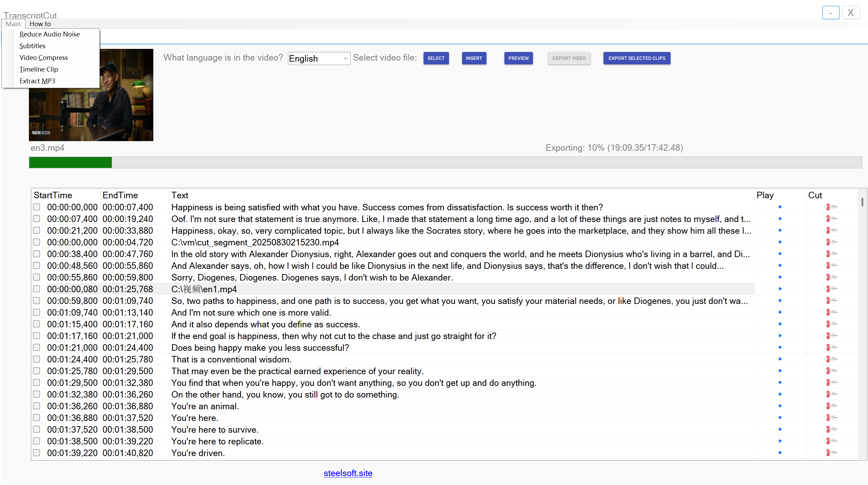Play the 'Sorry, Diogenes, Diogenes' clip

(x=780, y=277)
